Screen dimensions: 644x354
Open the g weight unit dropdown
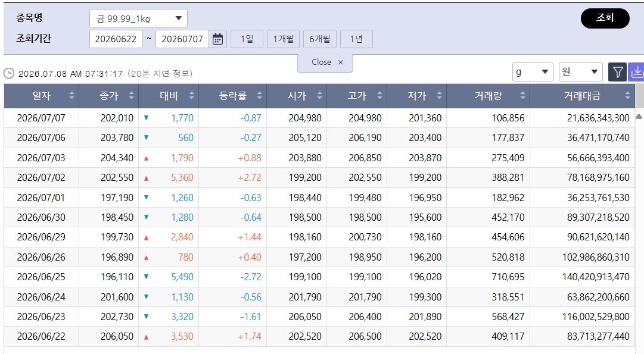click(532, 72)
